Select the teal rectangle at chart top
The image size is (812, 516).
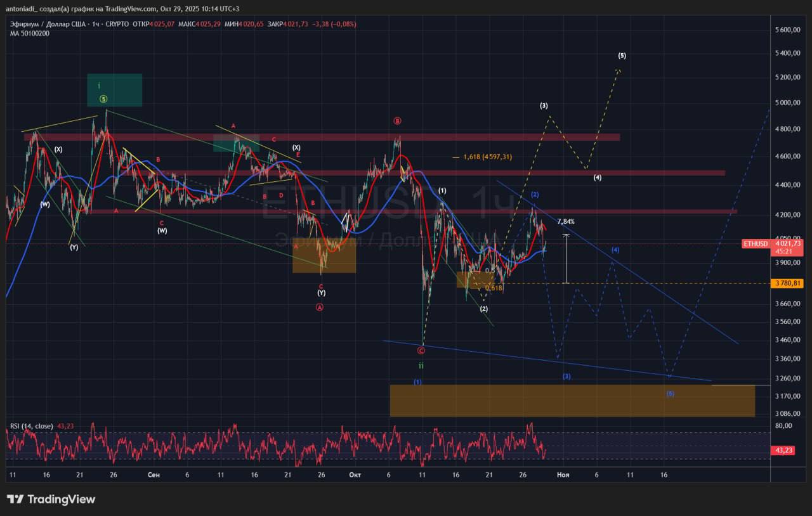click(115, 90)
